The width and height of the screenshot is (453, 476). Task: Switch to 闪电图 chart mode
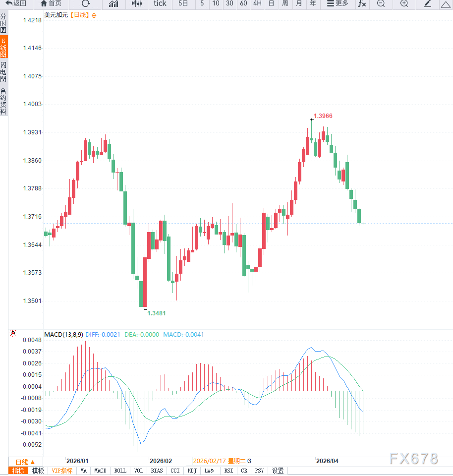4,64
